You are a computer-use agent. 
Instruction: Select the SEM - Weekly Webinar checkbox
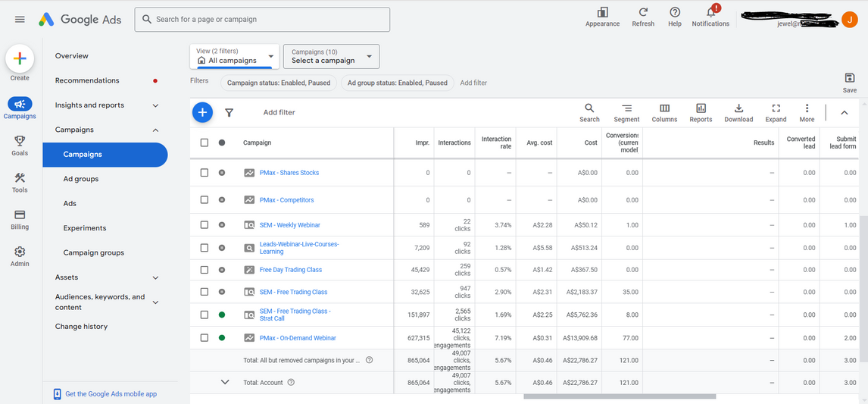[205, 225]
